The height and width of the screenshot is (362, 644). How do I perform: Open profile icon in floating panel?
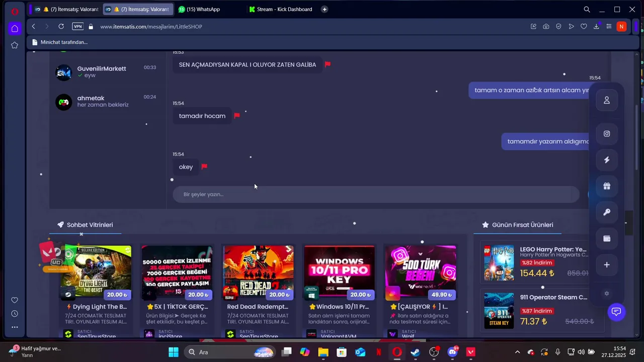coord(607,100)
